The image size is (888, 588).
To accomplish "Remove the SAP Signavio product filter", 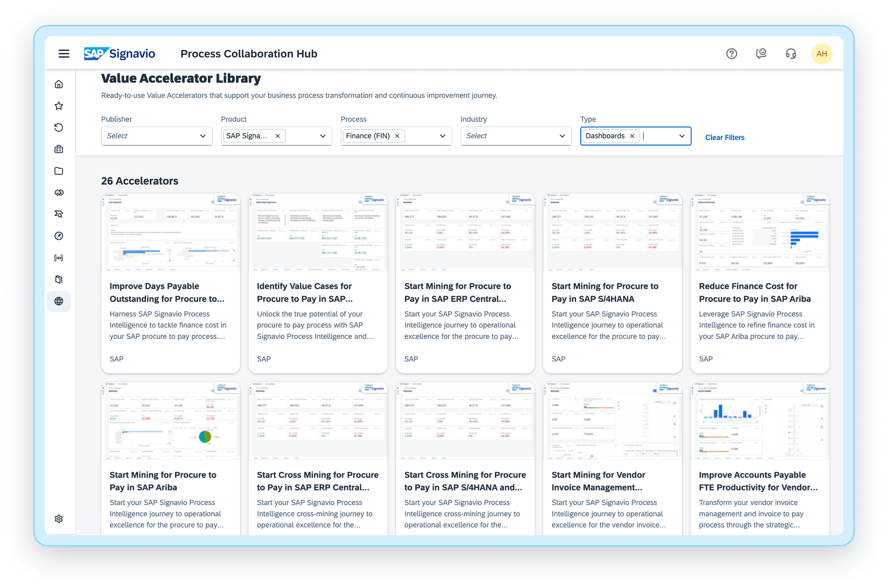I will 278,136.
